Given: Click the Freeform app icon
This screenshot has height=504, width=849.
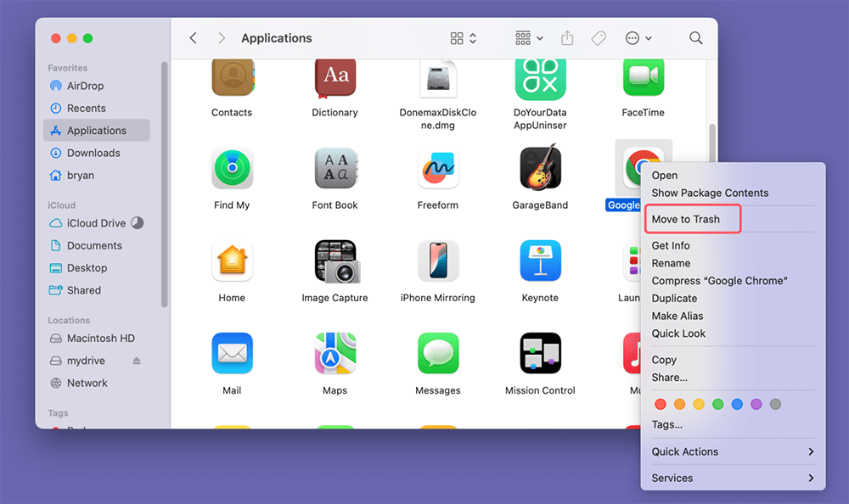Looking at the screenshot, I should pyautogui.click(x=438, y=169).
